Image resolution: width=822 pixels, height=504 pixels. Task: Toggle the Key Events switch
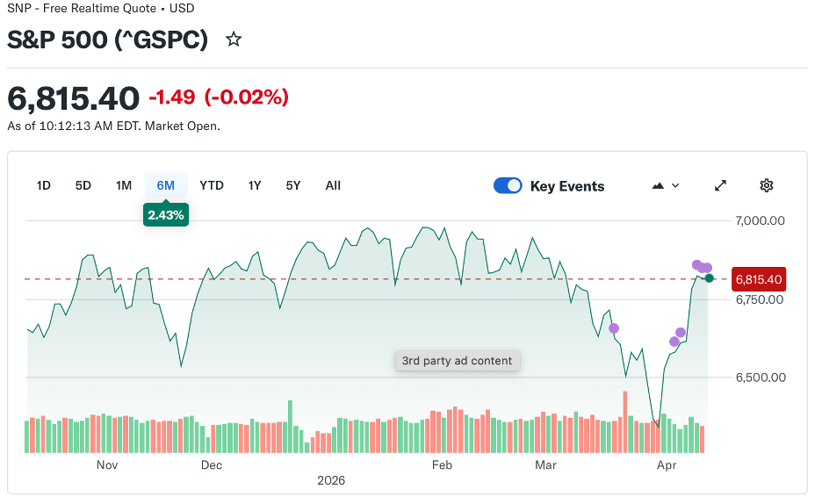pyautogui.click(x=508, y=185)
